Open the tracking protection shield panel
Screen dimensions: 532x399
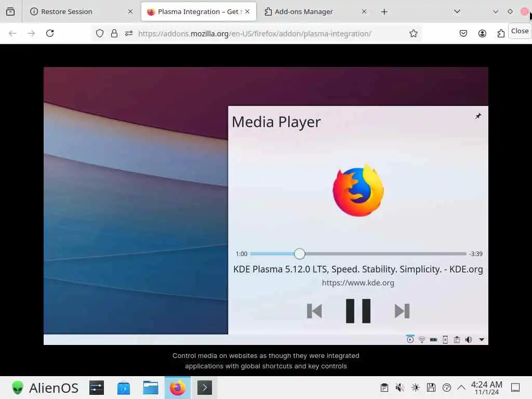(99, 33)
